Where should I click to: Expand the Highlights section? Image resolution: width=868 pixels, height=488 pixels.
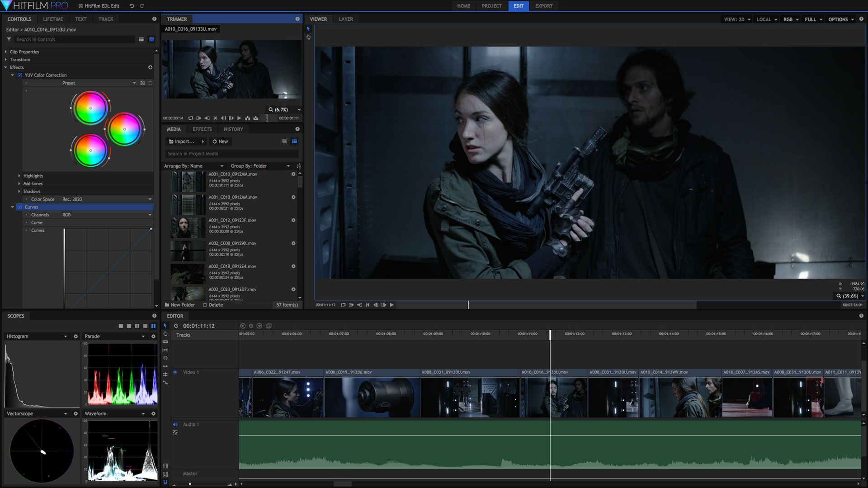[x=19, y=176]
